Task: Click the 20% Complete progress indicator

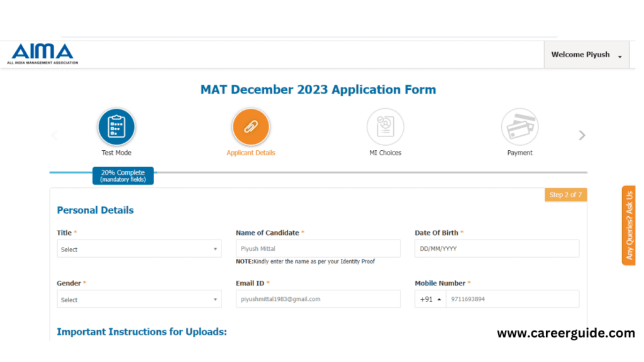Action: pos(123,176)
